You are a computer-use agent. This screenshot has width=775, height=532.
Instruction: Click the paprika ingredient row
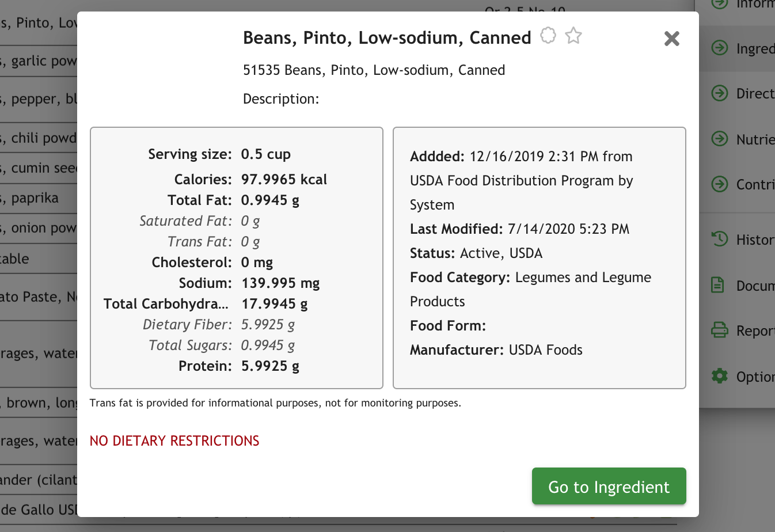tap(36, 198)
